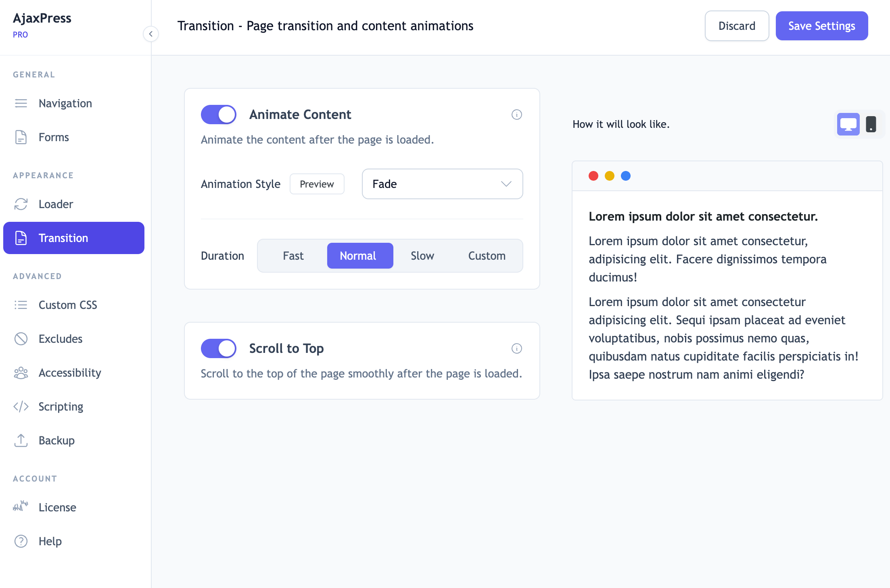Click the desktop preview device icon
This screenshot has height=588, width=890.
pyautogui.click(x=848, y=124)
